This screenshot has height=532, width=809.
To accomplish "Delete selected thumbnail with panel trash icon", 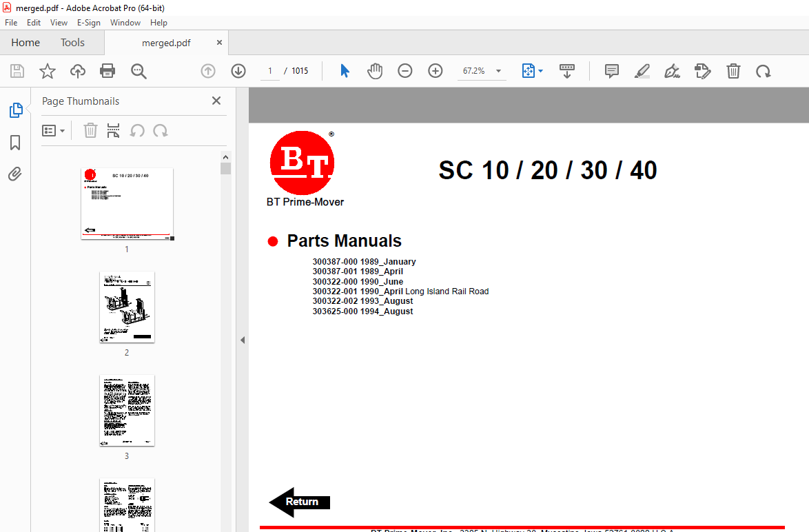I will (x=90, y=130).
